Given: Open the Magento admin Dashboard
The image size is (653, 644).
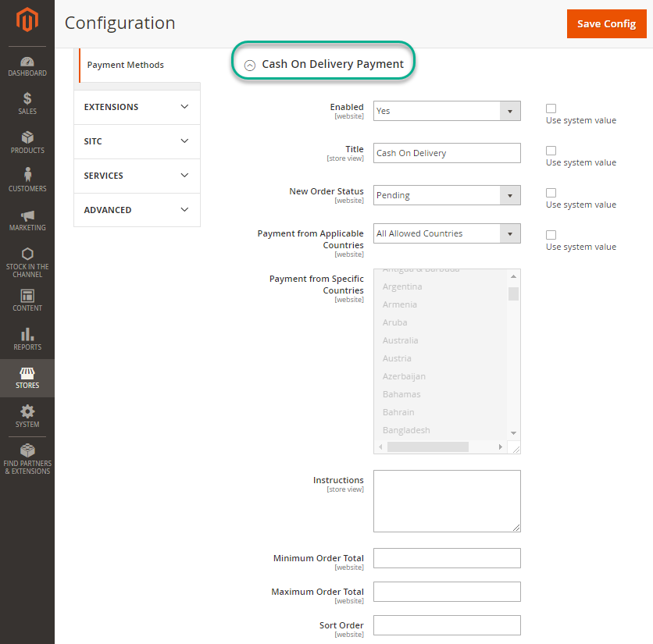Looking at the screenshot, I should [x=27, y=66].
